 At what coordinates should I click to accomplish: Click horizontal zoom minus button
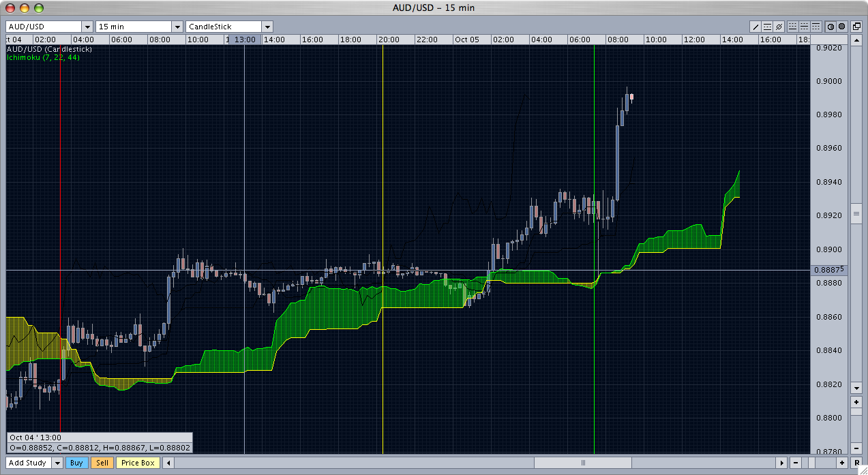coord(796,463)
